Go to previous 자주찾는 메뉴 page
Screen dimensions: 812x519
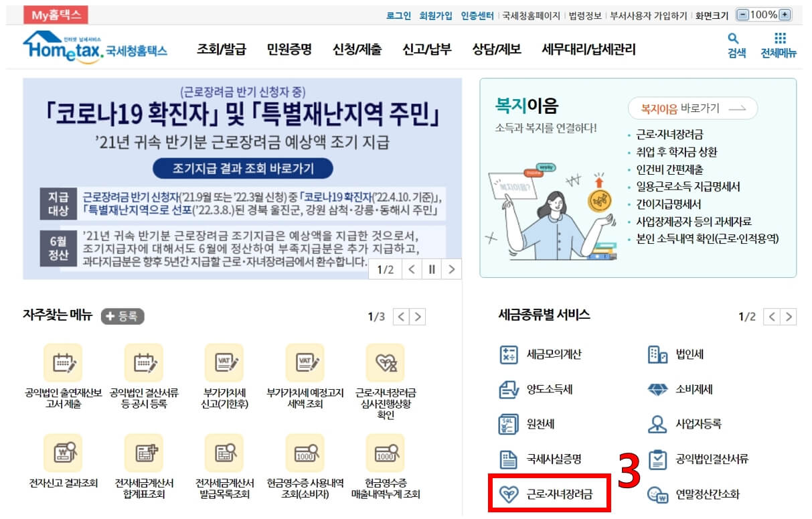tap(400, 317)
